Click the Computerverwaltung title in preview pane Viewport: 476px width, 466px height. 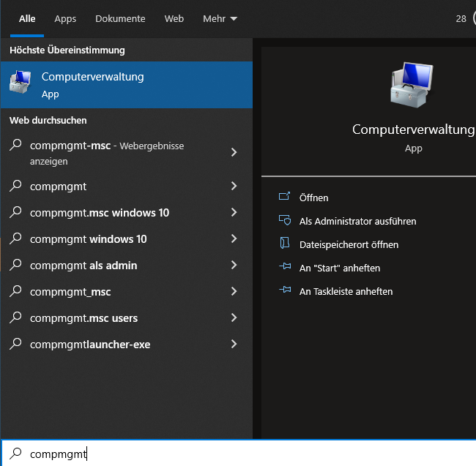click(x=413, y=129)
